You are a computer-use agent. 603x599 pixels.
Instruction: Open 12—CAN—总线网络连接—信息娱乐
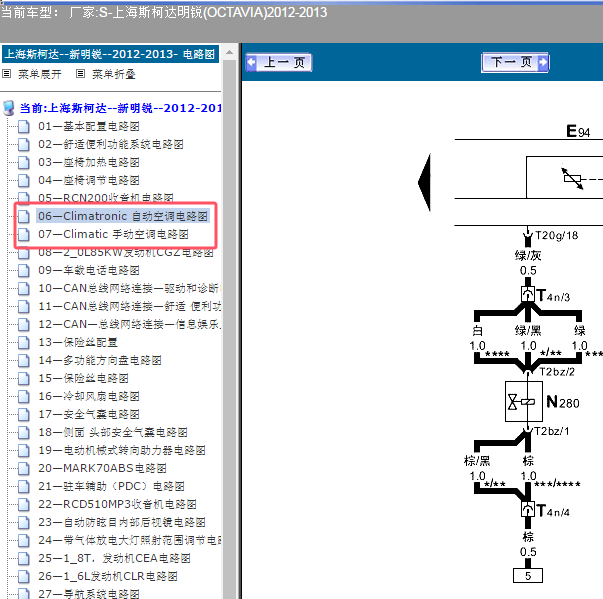[x=129, y=324]
